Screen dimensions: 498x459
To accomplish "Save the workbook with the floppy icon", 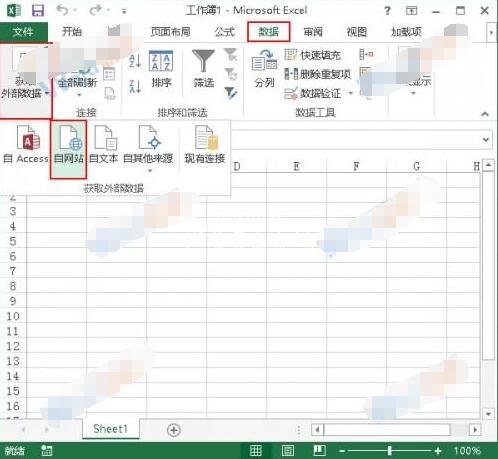I will click(x=38, y=10).
